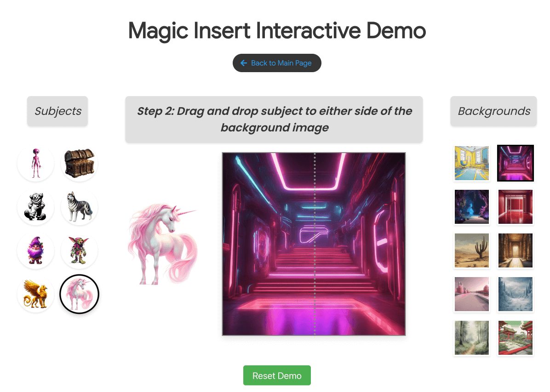Click the Back to Main Page button
This screenshot has height=392, width=550.
coord(277,63)
